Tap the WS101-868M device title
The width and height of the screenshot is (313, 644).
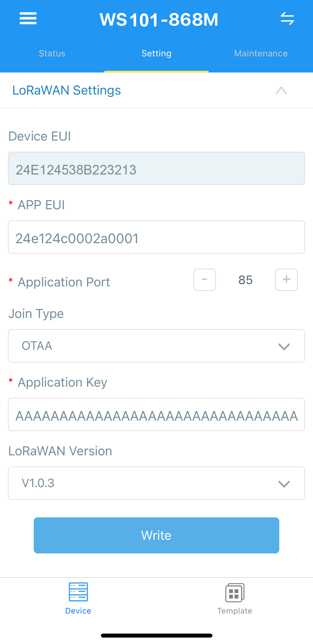coord(159,20)
